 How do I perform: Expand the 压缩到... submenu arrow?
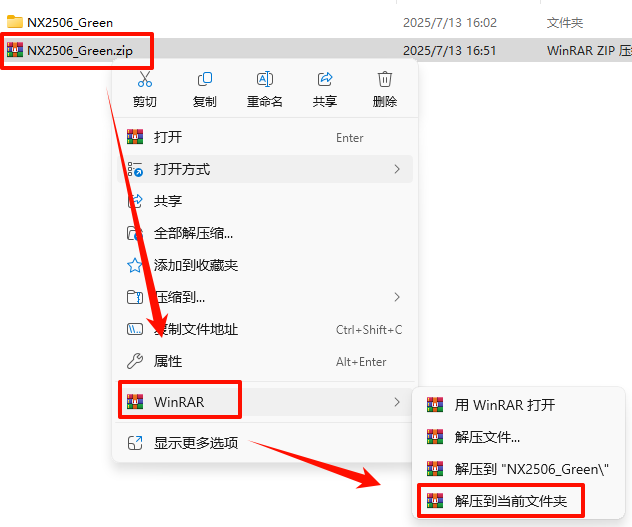(x=397, y=297)
